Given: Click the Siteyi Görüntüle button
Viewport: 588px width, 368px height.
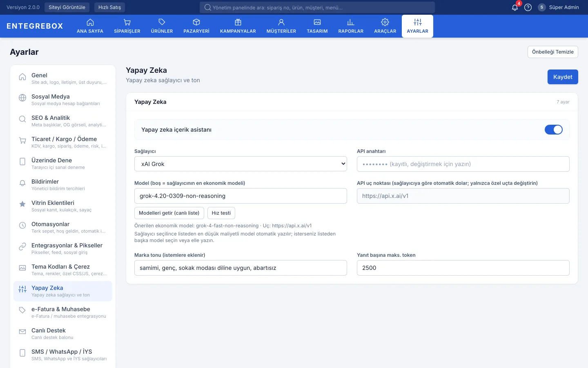Looking at the screenshot, I should [x=67, y=7].
